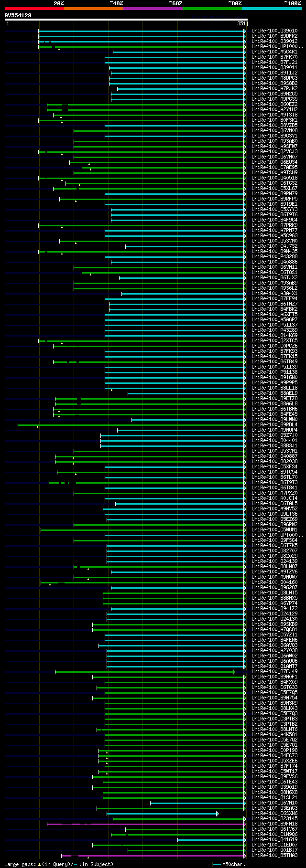Select subject UniRef100_O24139

(x=274, y=561)
